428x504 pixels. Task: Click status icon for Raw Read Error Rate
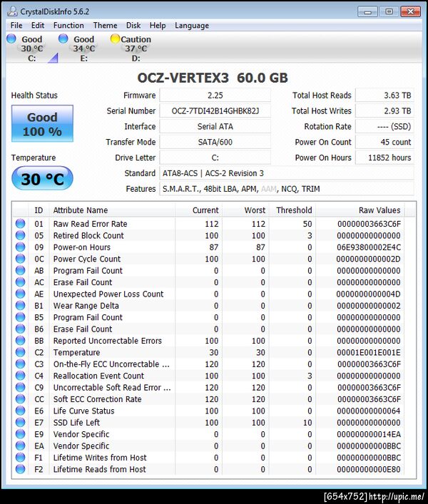[20, 223]
